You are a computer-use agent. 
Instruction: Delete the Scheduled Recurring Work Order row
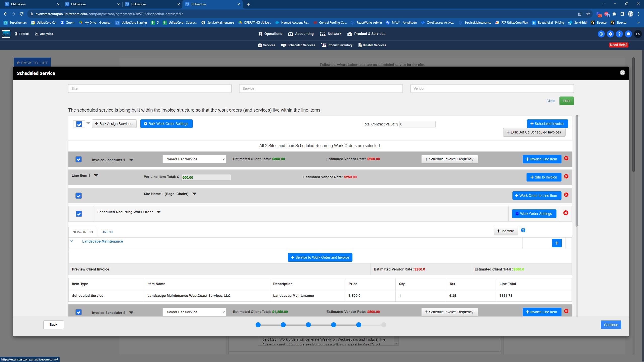click(x=566, y=213)
